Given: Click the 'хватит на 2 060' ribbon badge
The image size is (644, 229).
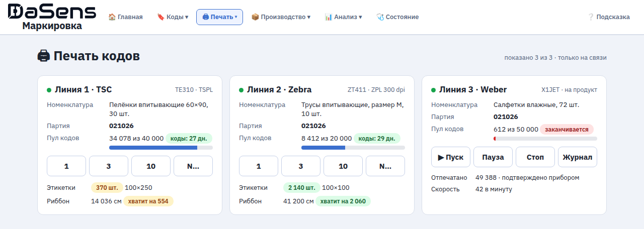Looking at the screenshot, I should pyautogui.click(x=343, y=201).
